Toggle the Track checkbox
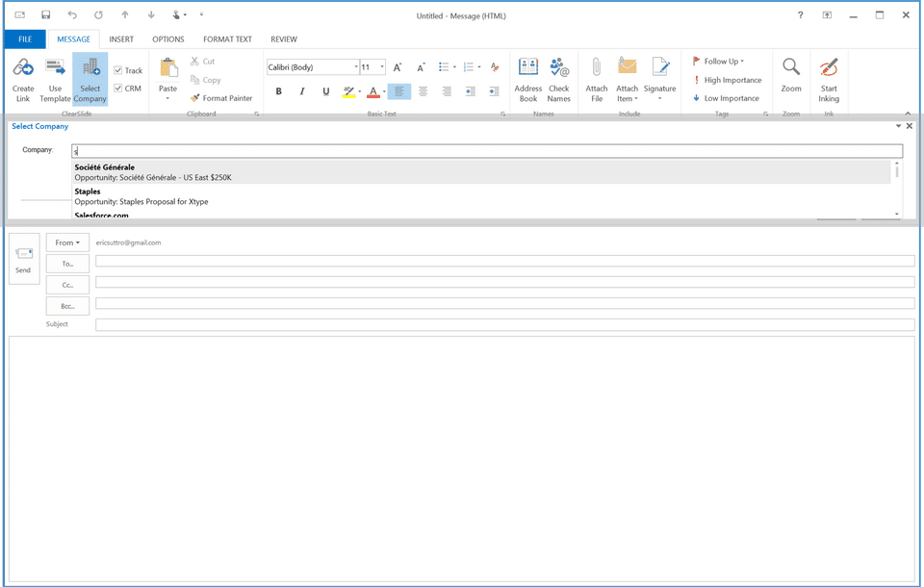The image size is (924, 587). [x=117, y=70]
